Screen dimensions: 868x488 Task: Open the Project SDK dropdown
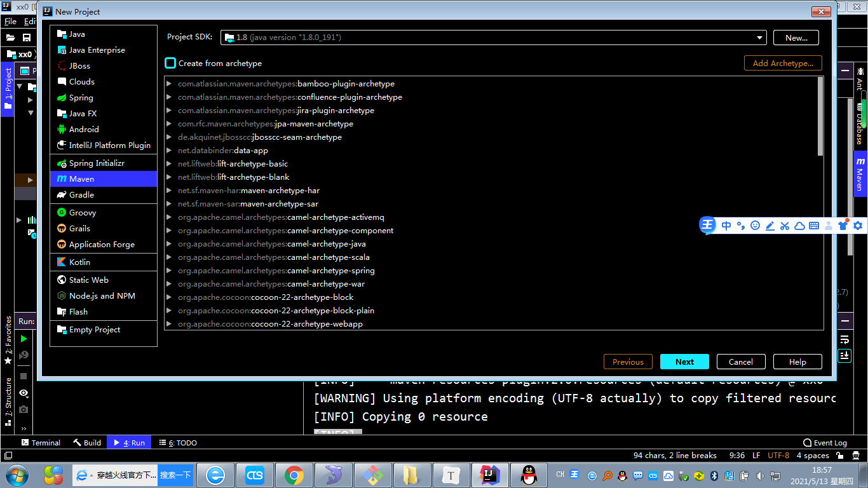tap(494, 37)
